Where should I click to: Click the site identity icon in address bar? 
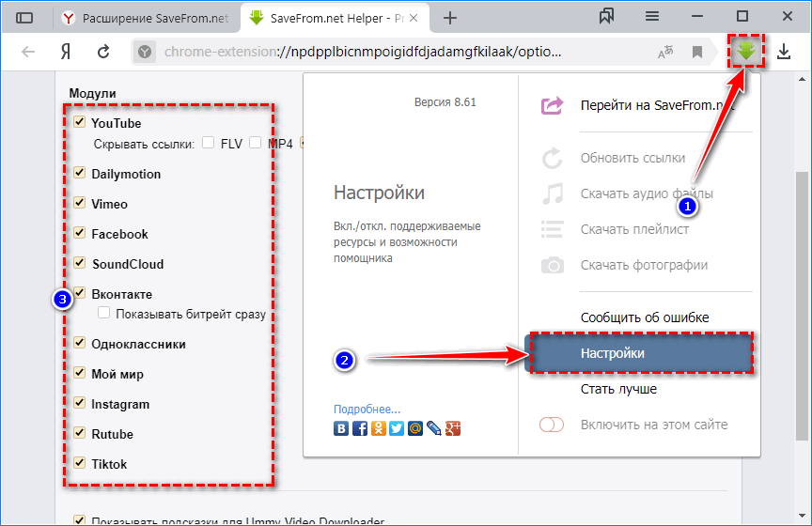[145, 52]
